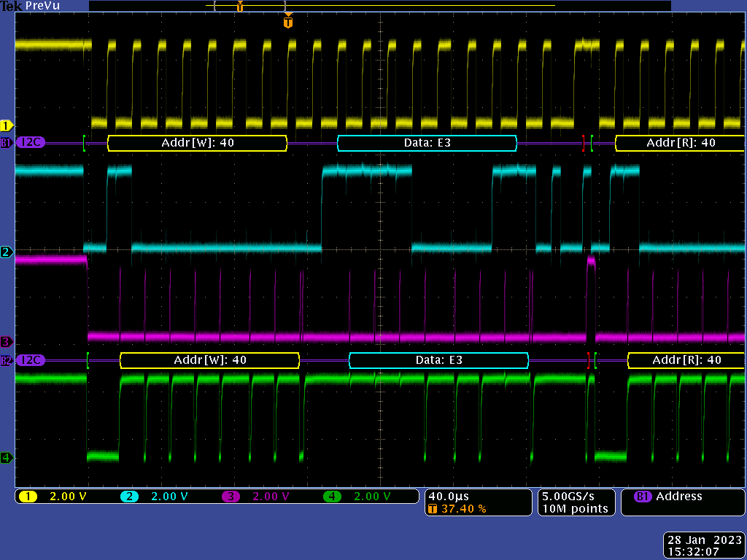Viewport: 747px width, 560px height.
Task: Click the trigger marker in record overview bar
Action: [240, 6]
